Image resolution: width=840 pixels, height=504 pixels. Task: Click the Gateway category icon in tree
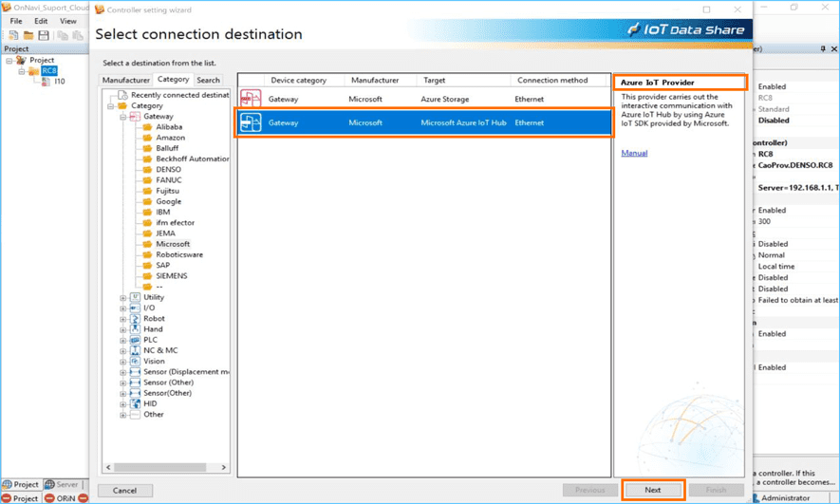click(x=135, y=116)
